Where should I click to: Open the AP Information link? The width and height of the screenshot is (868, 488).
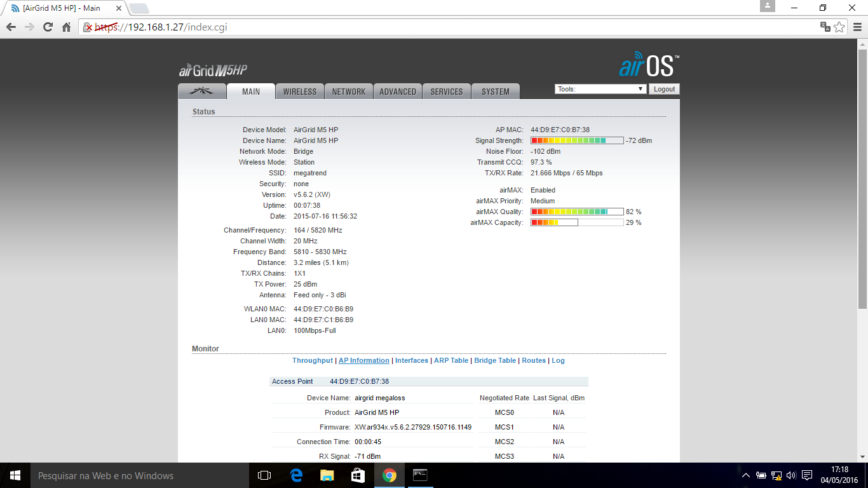pyautogui.click(x=364, y=360)
